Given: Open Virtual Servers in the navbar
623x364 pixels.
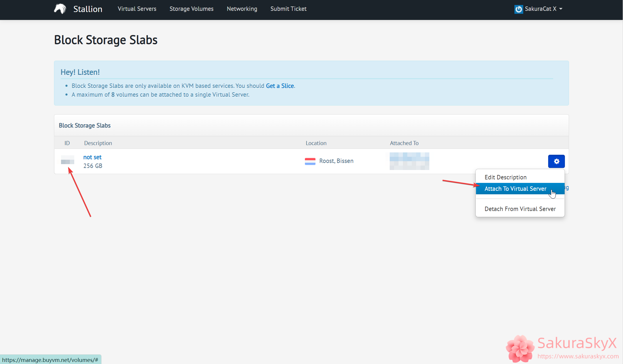Looking at the screenshot, I should tap(137, 9).
